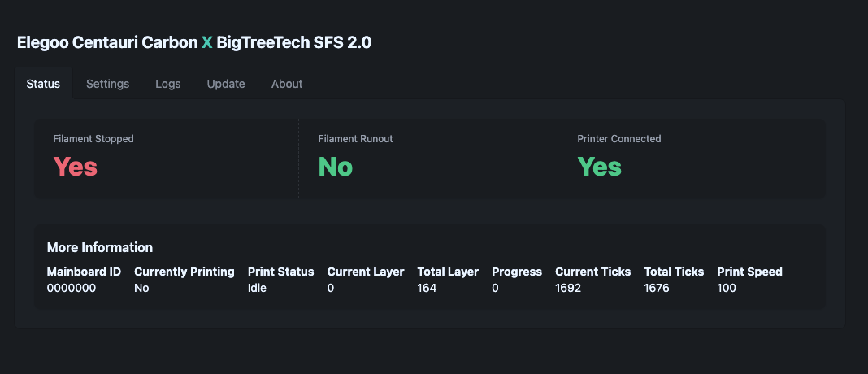Click the Print Status Idle value
The image size is (868, 374).
tap(257, 288)
